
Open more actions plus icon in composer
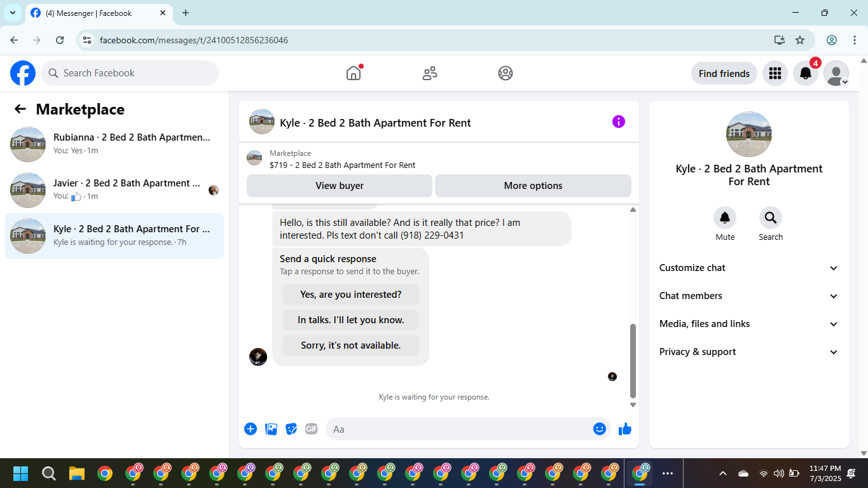point(251,429)
